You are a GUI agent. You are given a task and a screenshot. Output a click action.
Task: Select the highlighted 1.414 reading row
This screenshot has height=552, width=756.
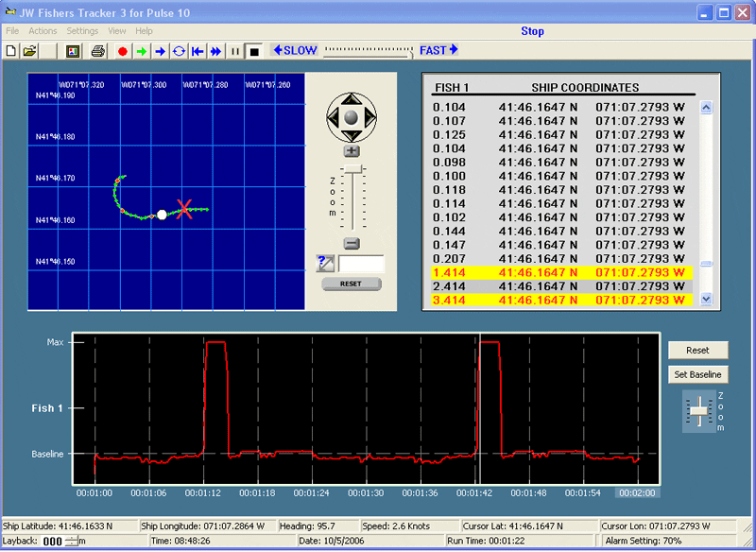coord(561,272)
